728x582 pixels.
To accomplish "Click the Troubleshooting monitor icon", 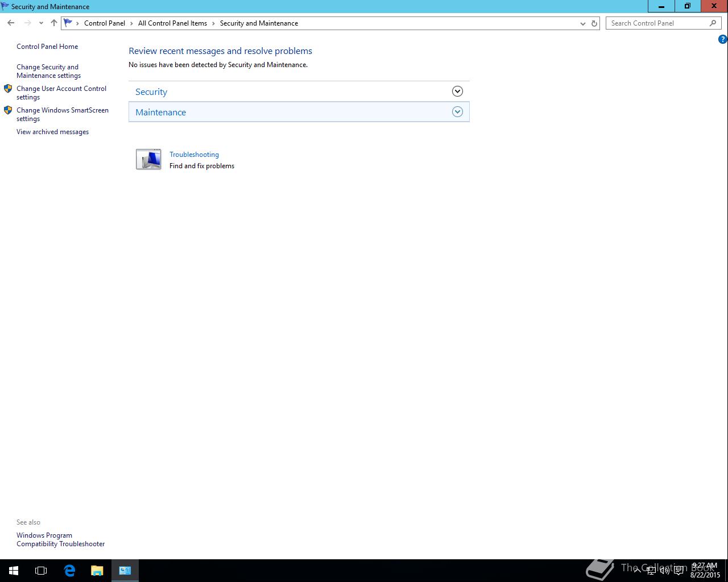I will coord(148,159).
